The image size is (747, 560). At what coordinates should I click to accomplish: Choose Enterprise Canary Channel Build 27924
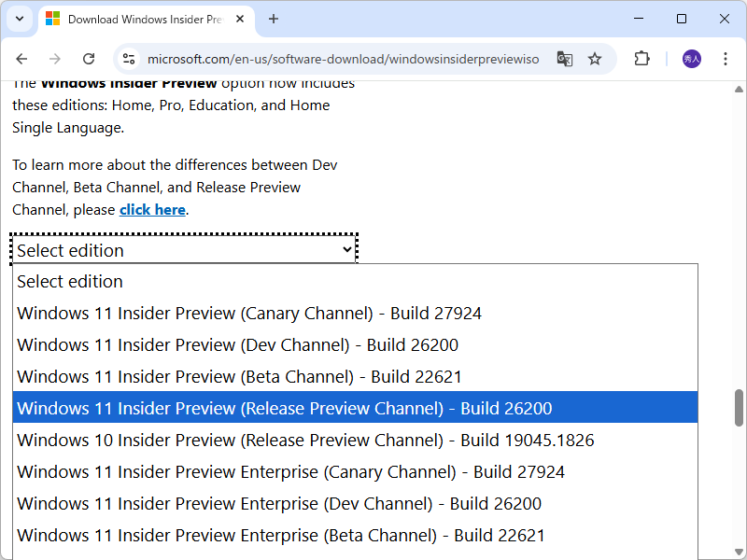point(290,472)
